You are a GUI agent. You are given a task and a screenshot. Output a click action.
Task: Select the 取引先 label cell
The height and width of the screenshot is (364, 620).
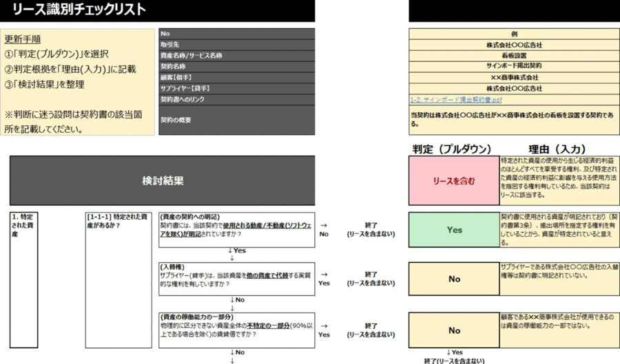tap(236, 45)
